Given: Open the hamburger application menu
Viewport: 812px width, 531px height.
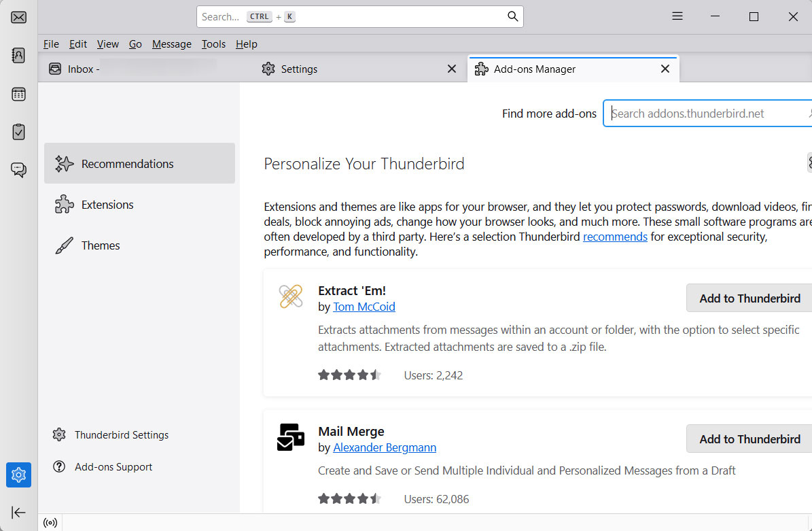Looking at the screenshot, I should [677, 17].
